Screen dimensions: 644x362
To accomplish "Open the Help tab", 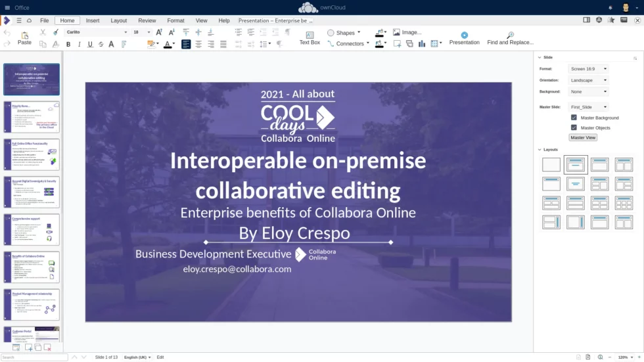I will (224, 20).
